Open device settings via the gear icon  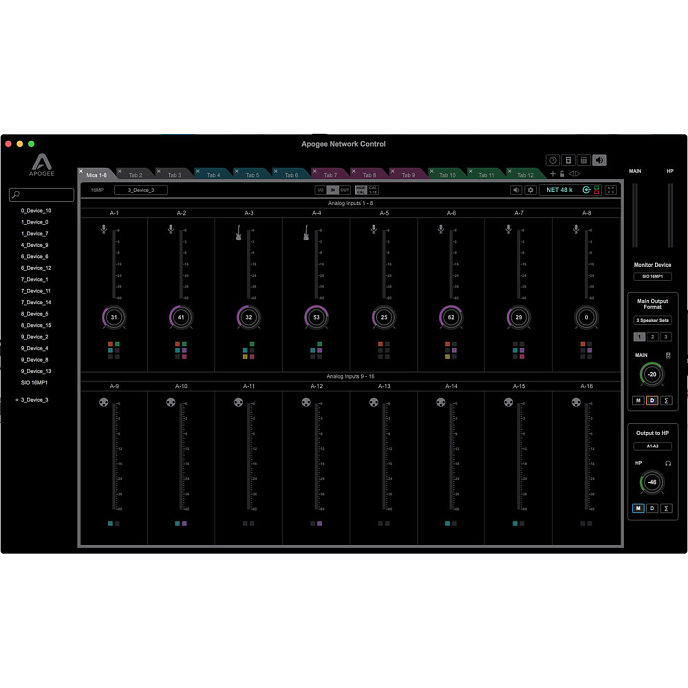(531, 190)
